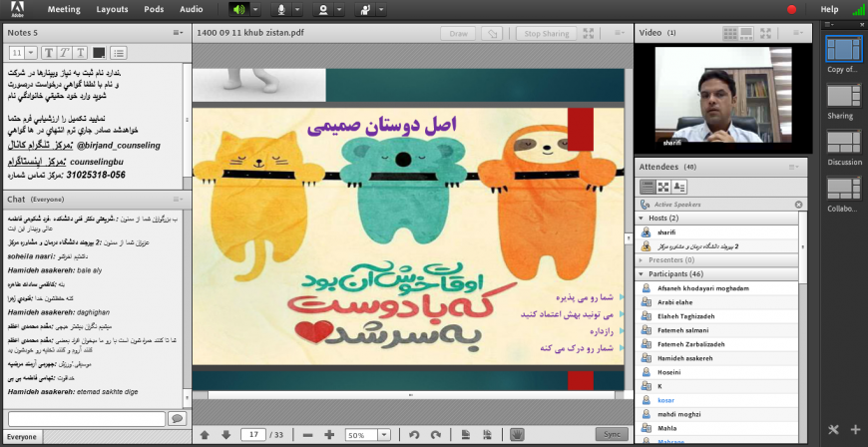
Task: Open speaker options dropdown arrow
Action: 255,9
